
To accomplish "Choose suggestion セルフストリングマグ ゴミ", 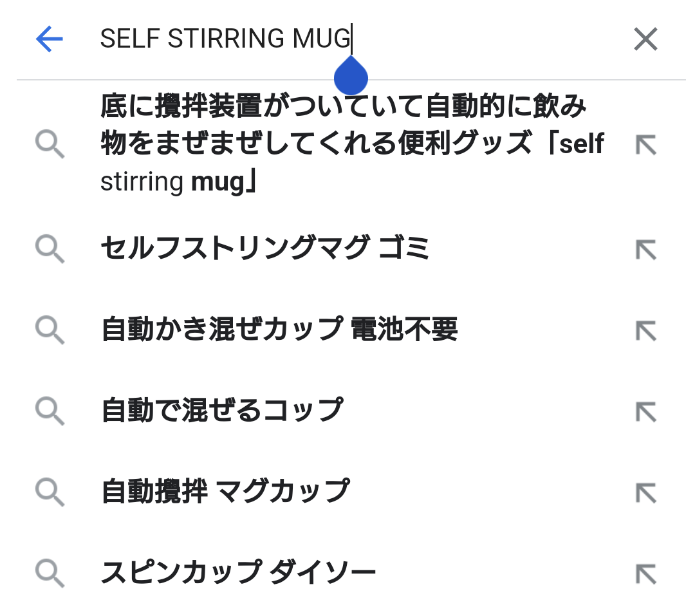I will point(265,248).
